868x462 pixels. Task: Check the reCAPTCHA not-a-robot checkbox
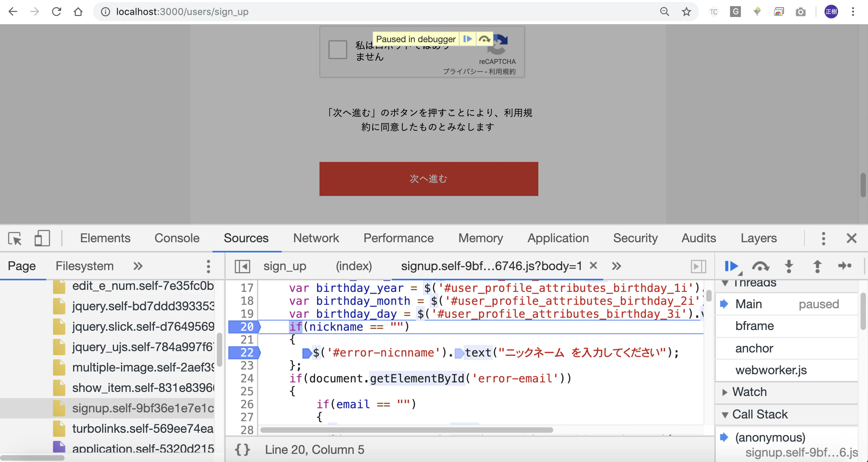point(337,50)
